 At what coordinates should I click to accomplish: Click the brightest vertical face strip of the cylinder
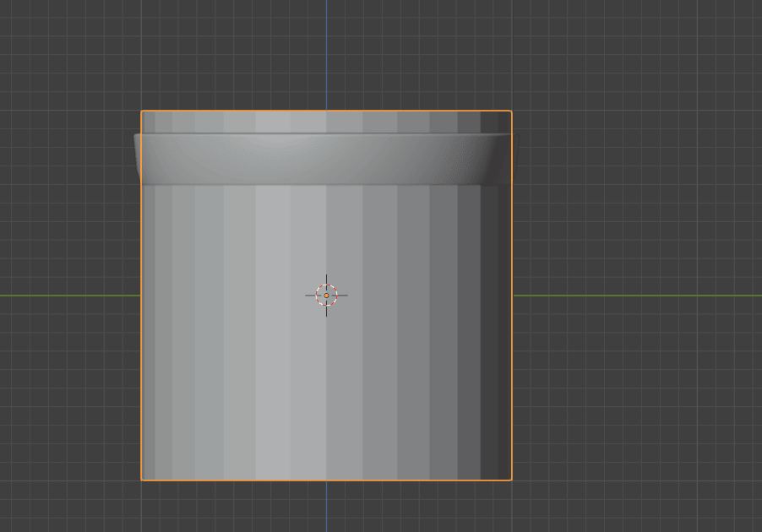273,338
